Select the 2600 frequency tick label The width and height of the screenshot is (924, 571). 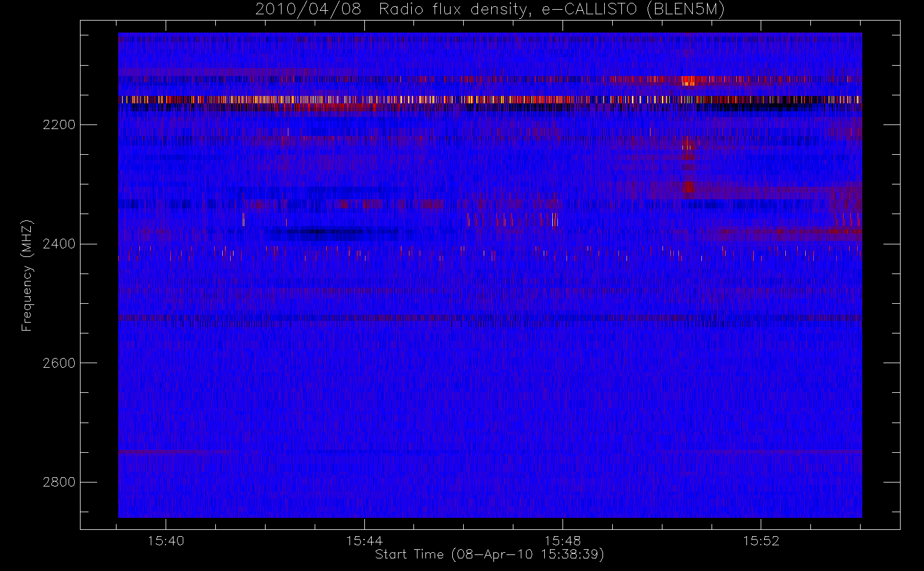click(x=59, y=363)
